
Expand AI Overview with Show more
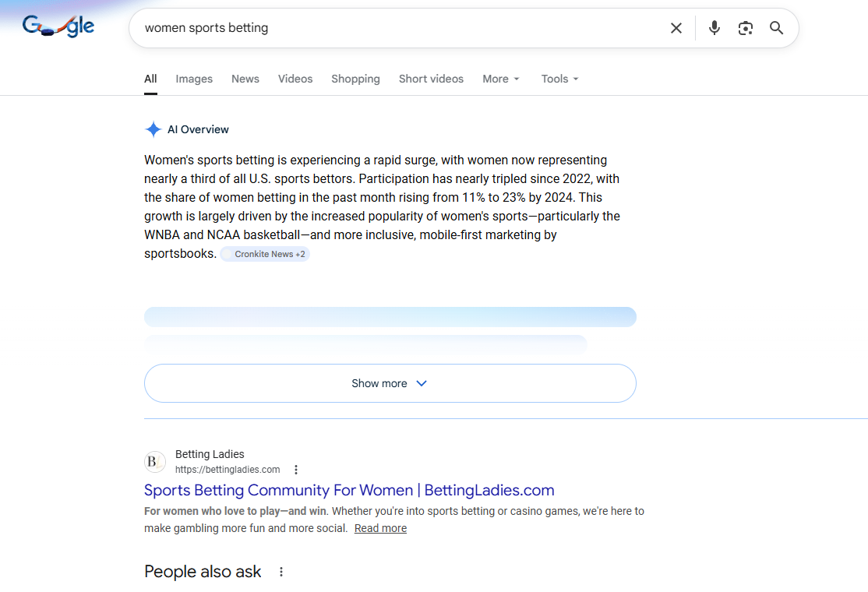[390, 383]
